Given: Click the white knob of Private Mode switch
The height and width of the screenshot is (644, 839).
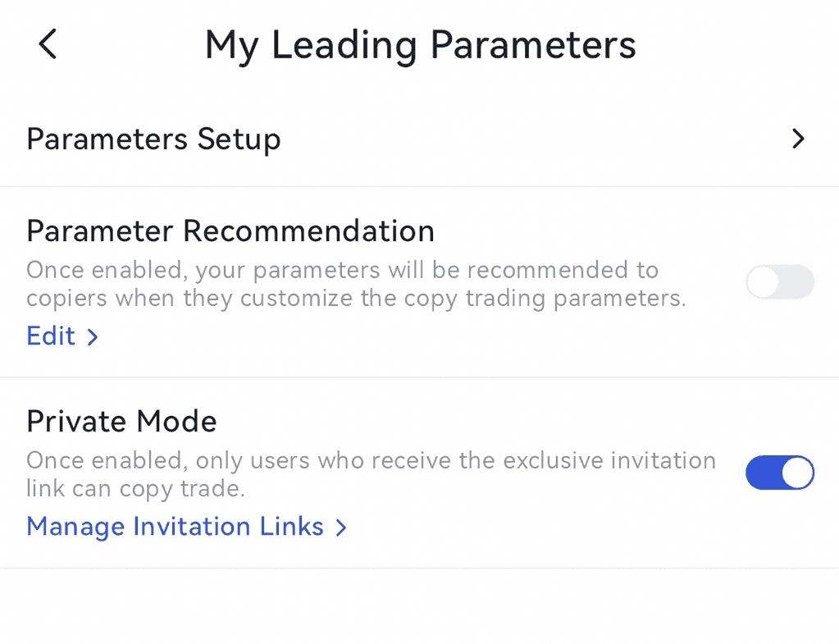Looking at the screenshot, I should [x=798, y=473].
